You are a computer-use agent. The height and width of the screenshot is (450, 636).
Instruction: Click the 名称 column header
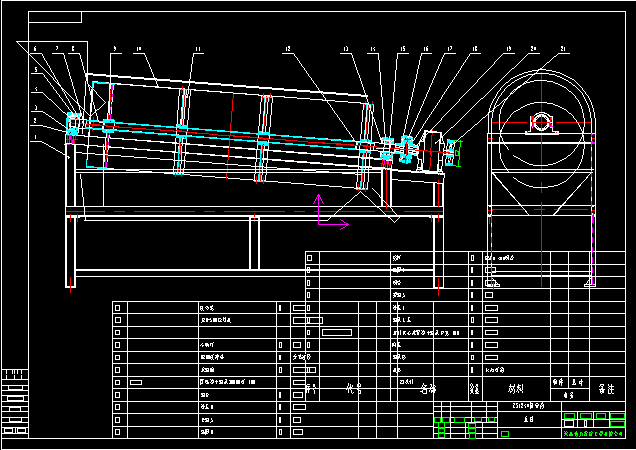(428, 387)
